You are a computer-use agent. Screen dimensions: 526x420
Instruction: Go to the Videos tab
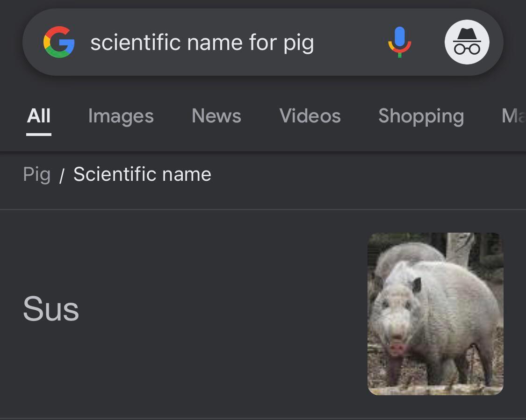click(x=310, y=116)
